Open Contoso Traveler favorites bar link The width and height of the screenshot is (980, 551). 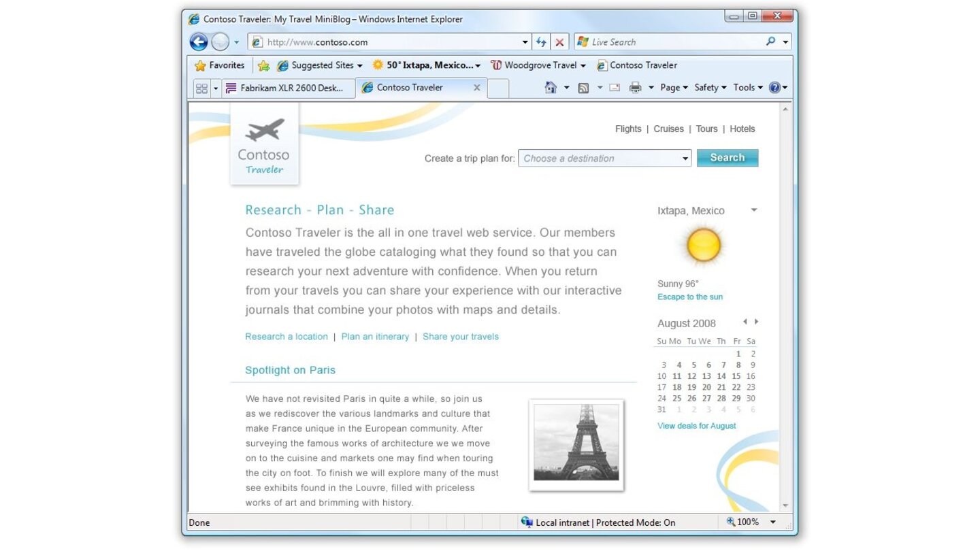(637, 65)
